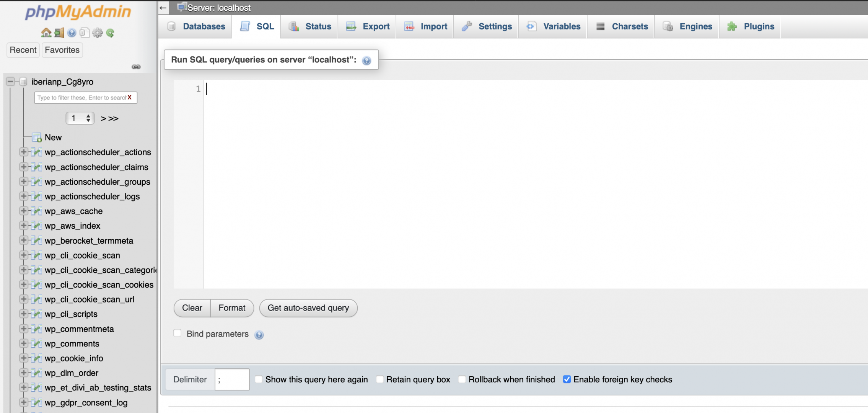Open the Favorites tables list
This screenshot has width=868, height=413.
pyautogui.click(x=62, y=50)
